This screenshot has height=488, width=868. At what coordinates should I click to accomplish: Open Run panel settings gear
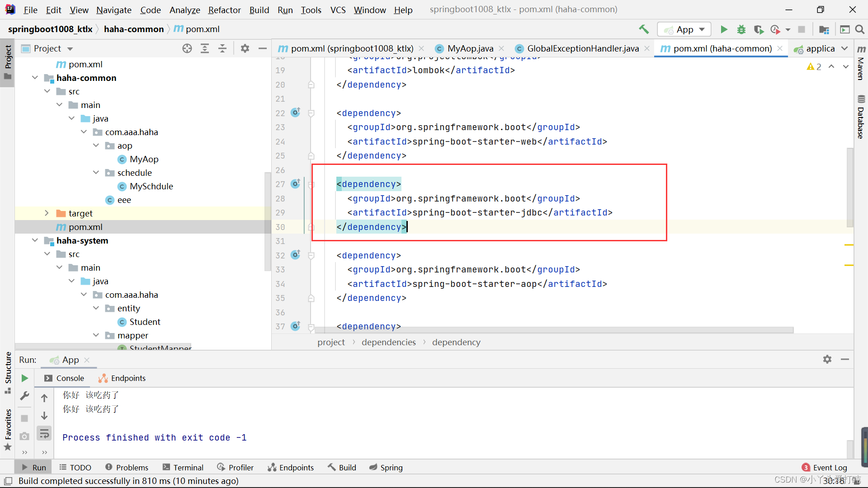tap(827, 359)
